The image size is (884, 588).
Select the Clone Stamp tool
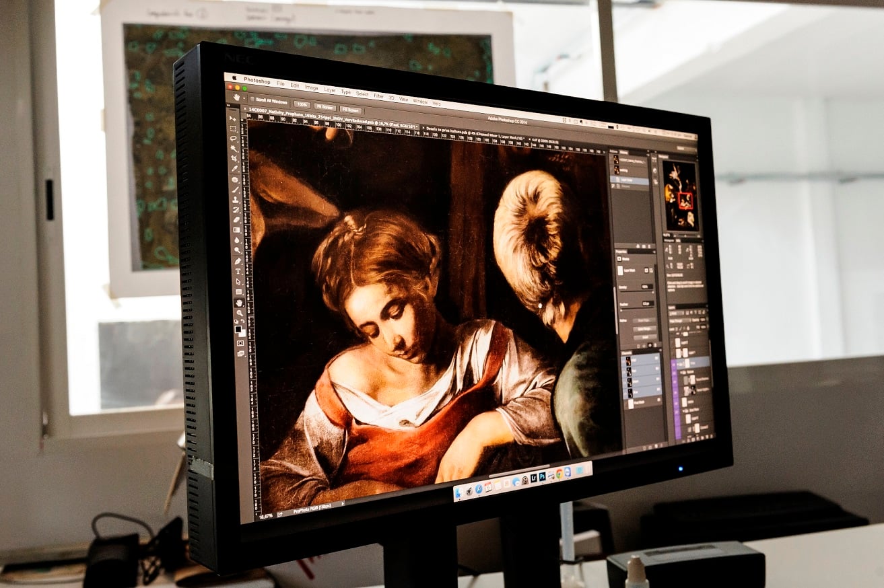pyautogui.click(x=236, y=200)
